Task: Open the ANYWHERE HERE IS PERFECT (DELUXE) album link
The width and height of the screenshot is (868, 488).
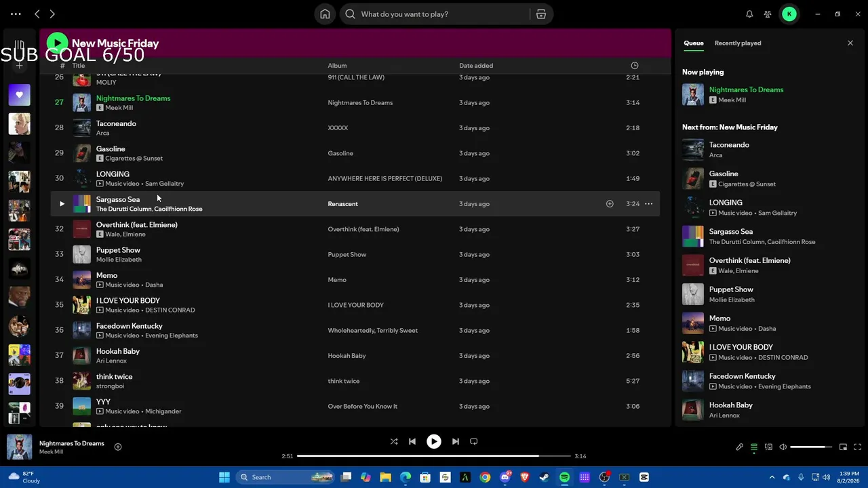Action: pyautogui.click(x=384, y=179)
